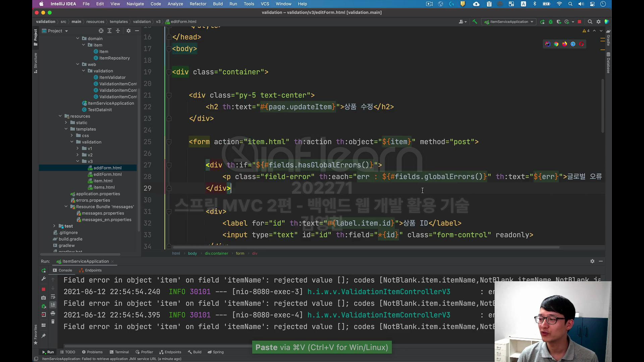Toggle scroll to end in console
This screenshot has height=362, width=644.
(x=53, y=305)
